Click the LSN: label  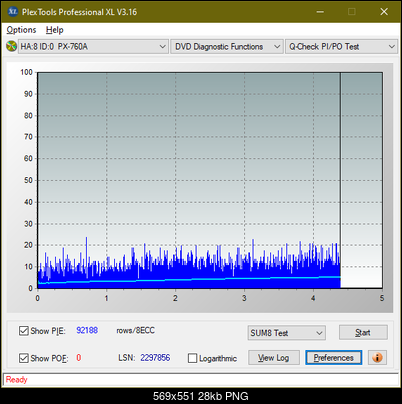coord(127,358)
